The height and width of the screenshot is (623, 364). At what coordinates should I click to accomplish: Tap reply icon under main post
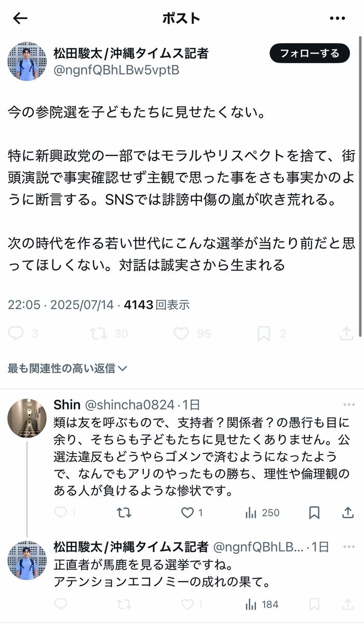(16, 333)
